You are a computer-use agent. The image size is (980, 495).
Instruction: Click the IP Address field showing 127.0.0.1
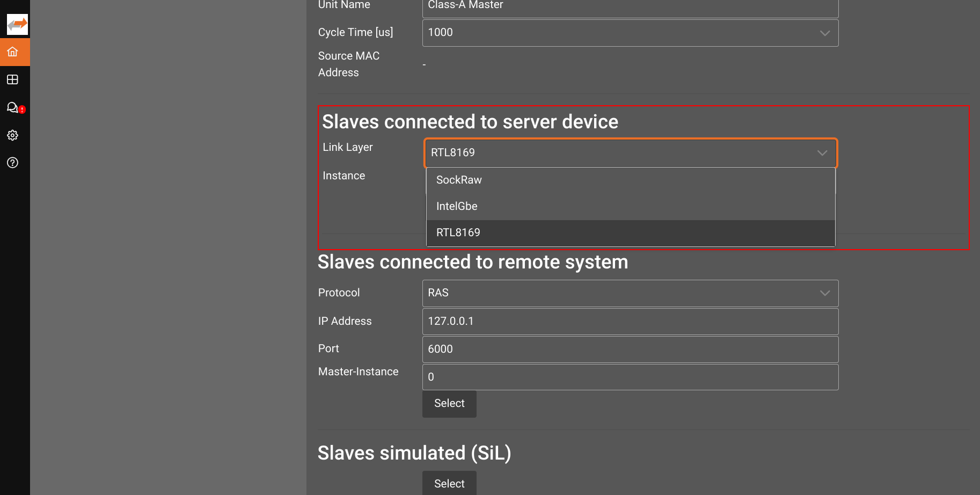[x=630, y=321]
